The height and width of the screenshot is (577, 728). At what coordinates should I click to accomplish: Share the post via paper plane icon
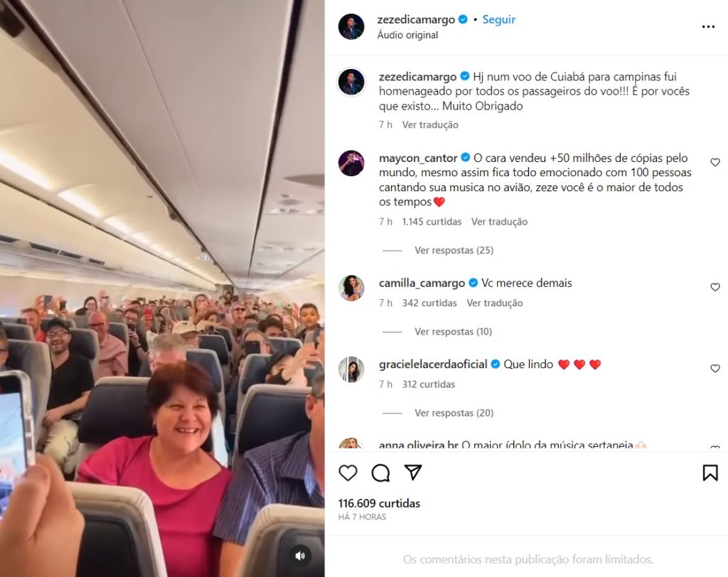click(413, 472)
